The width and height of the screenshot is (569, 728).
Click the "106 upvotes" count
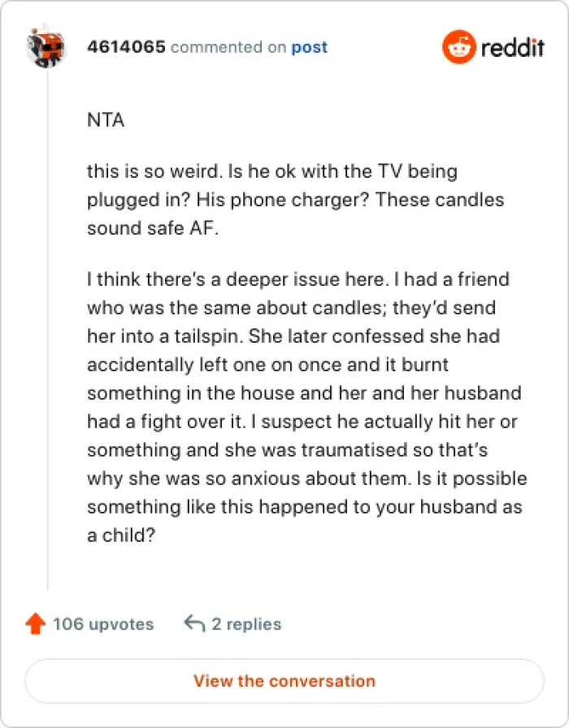pos(103,624)
